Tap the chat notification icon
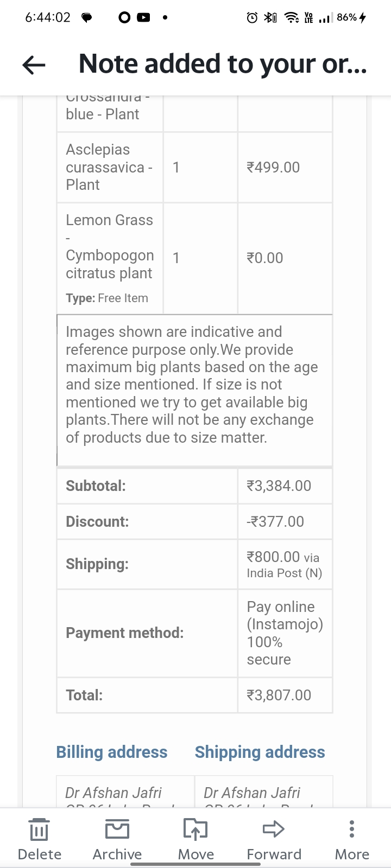Screen dimensions: 391x868 [x=86, y=18]
